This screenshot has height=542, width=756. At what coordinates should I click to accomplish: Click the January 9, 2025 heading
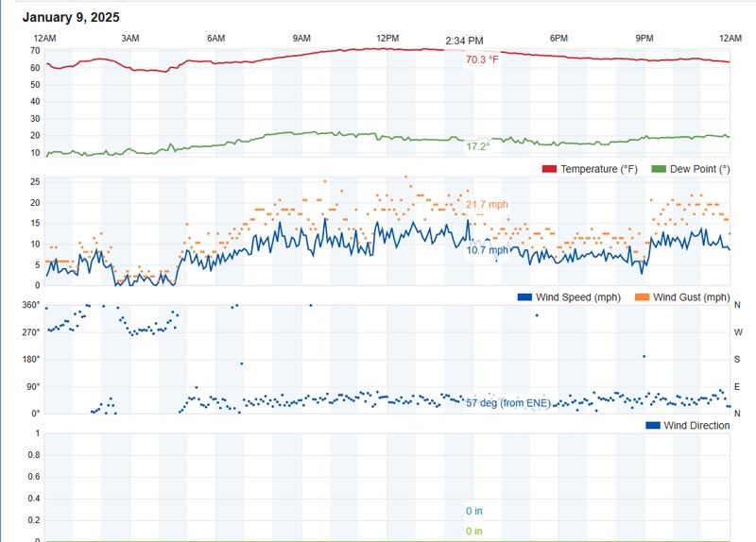(71, 17)
